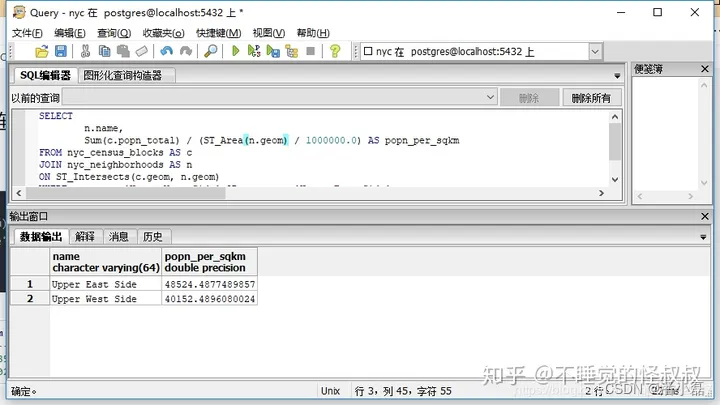The image size is (720, 405).
Task: Select the 数据输出 tab
Action: point(41,236)
